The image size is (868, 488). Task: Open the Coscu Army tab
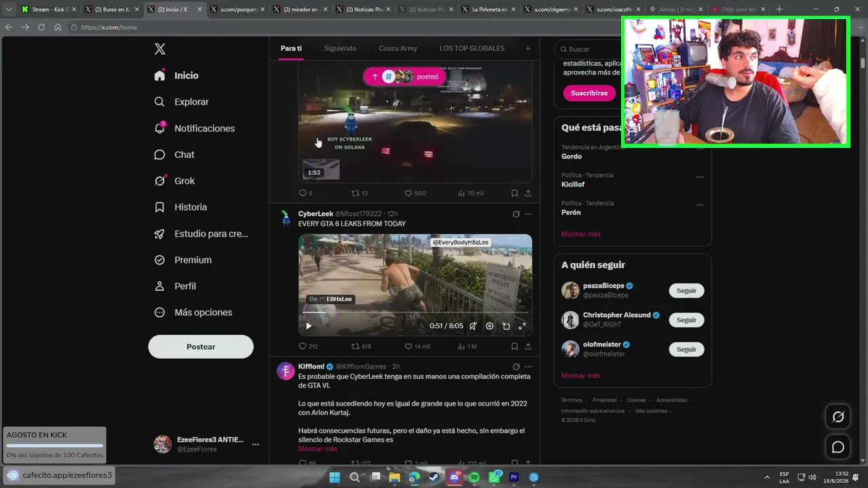coord(398,49)
